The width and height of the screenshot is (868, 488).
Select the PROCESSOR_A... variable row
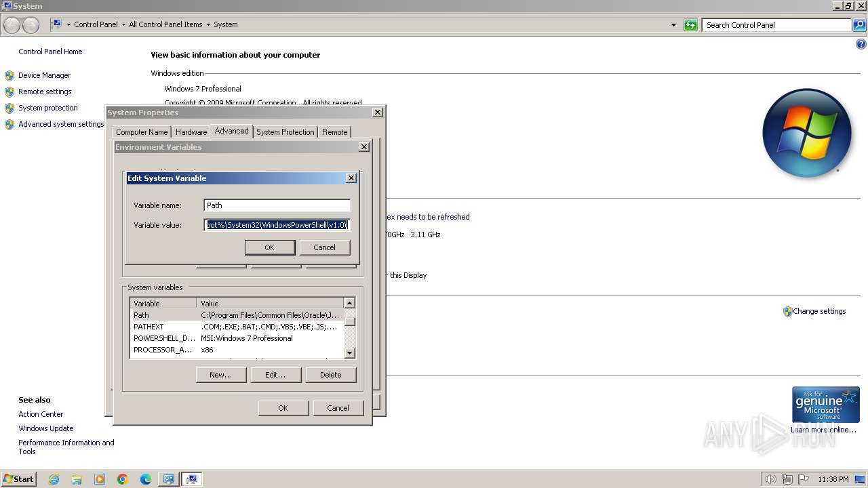(237, 350)
